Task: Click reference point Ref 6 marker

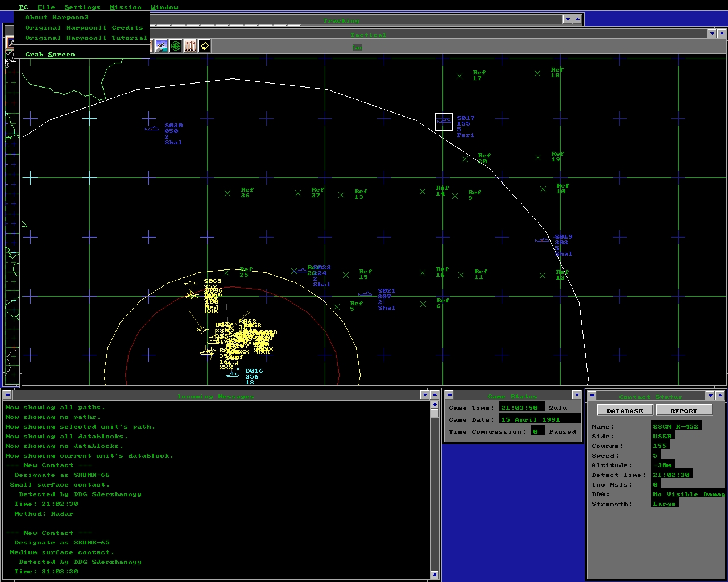Action: click(423, 304)
